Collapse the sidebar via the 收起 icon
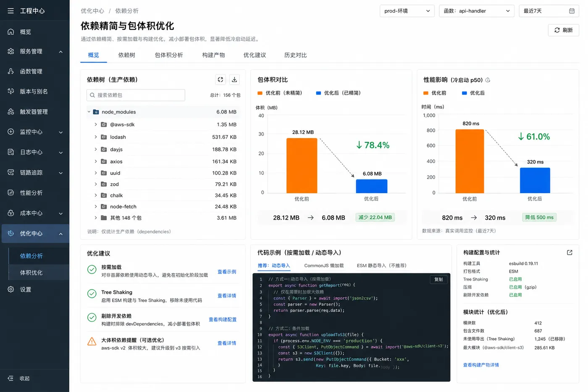 coord(11,379)
